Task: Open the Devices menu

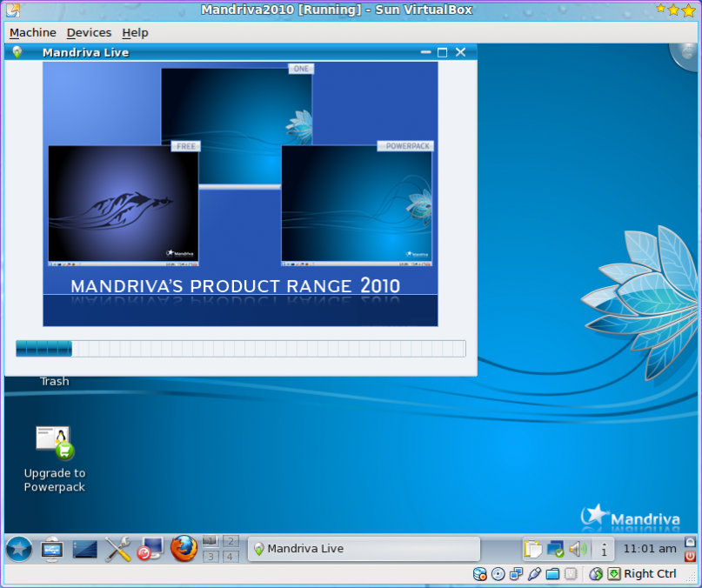Action: tap(89, 32)
